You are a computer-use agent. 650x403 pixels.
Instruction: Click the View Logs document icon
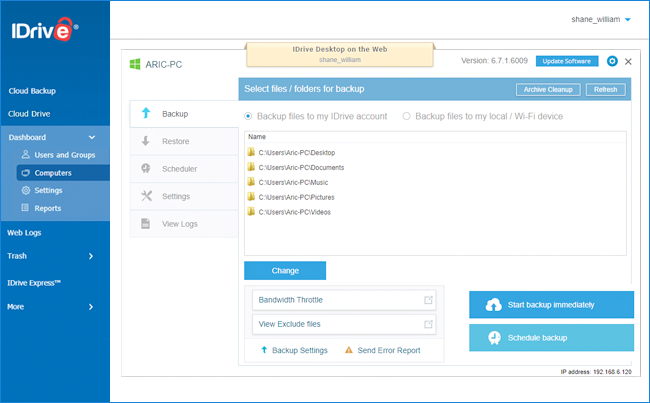point(146,223)
